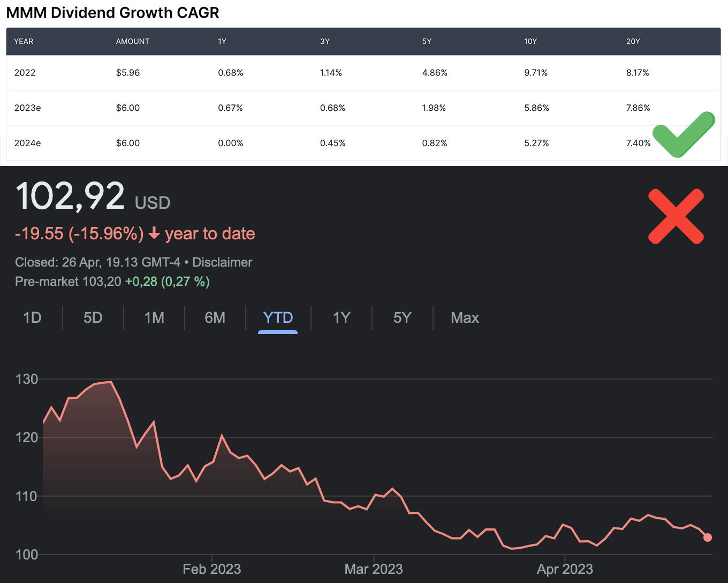Viewport: 728px width, 583px height.
Task: Select the YTD range tab
Action: [x=278, y=317]
